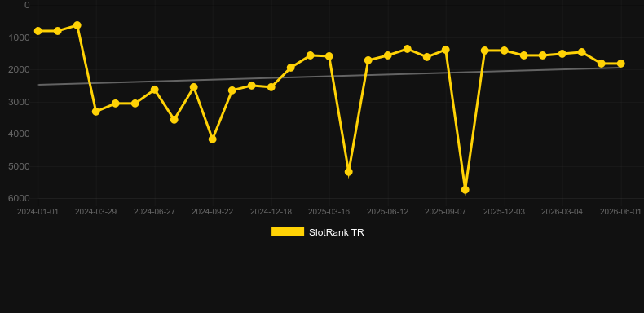
Task: Select the data point above 2024-06-27
Action: (x=154, y=90)
